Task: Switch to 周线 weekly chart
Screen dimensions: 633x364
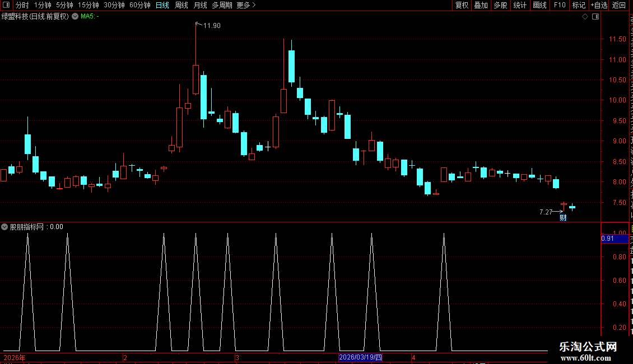Action: click(181, 5)
